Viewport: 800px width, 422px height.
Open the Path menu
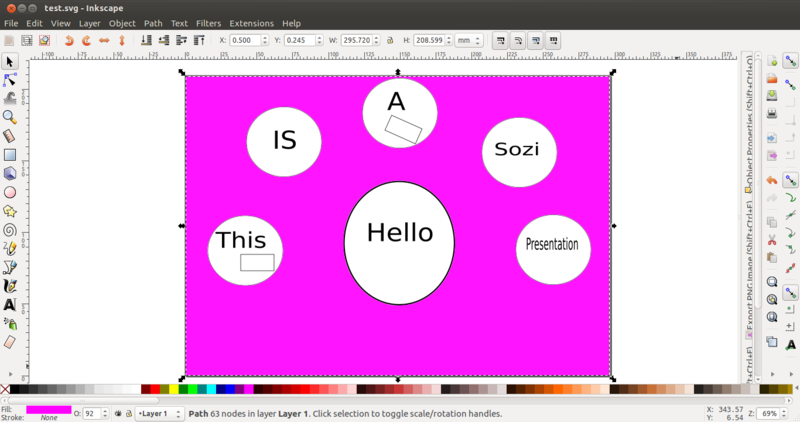coord(153,23)
